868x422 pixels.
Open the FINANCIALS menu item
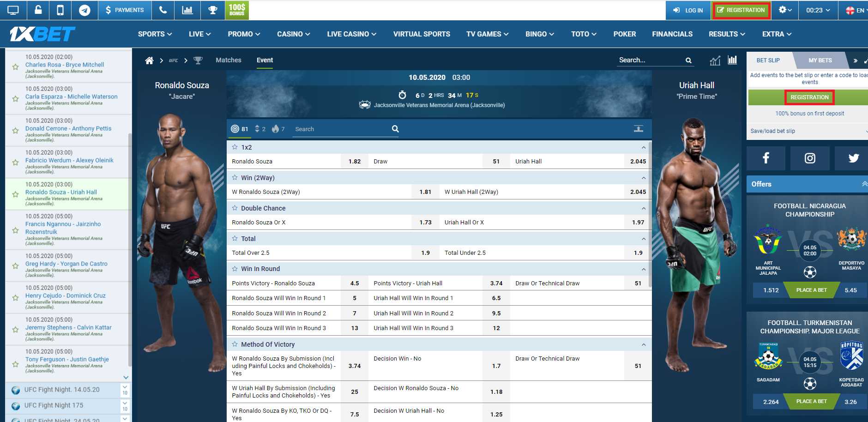click(672, 34)
